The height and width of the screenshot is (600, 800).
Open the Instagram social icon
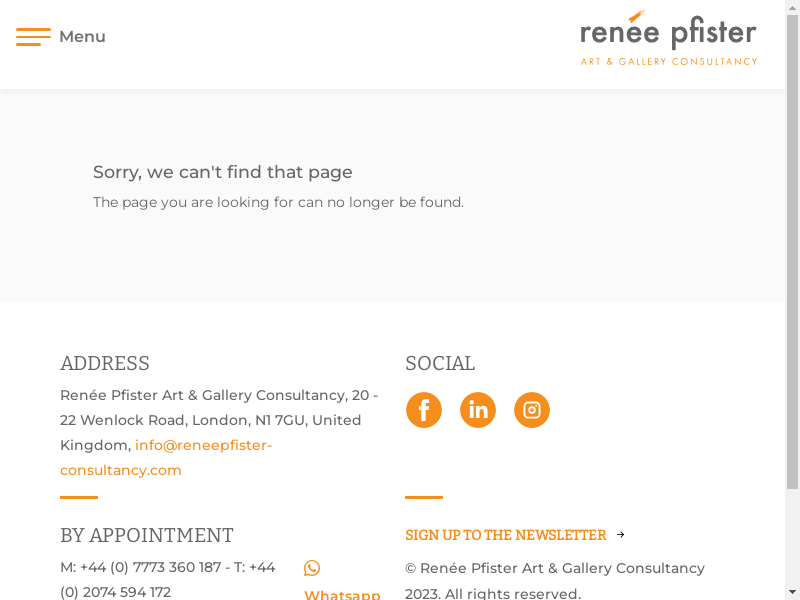tap(532, 410)
